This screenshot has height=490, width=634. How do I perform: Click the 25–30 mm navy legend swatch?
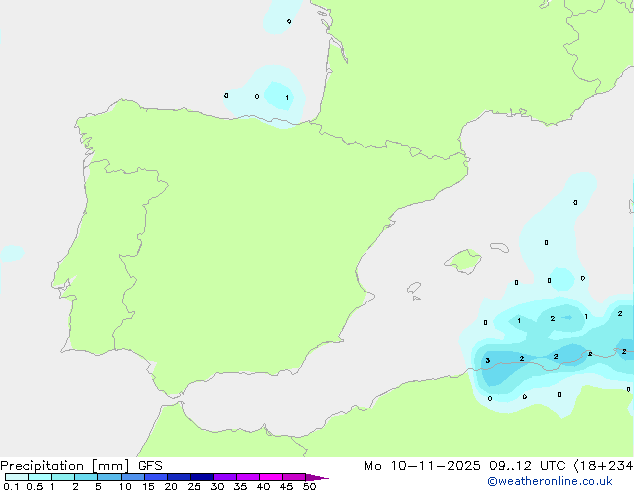point(202,477)
